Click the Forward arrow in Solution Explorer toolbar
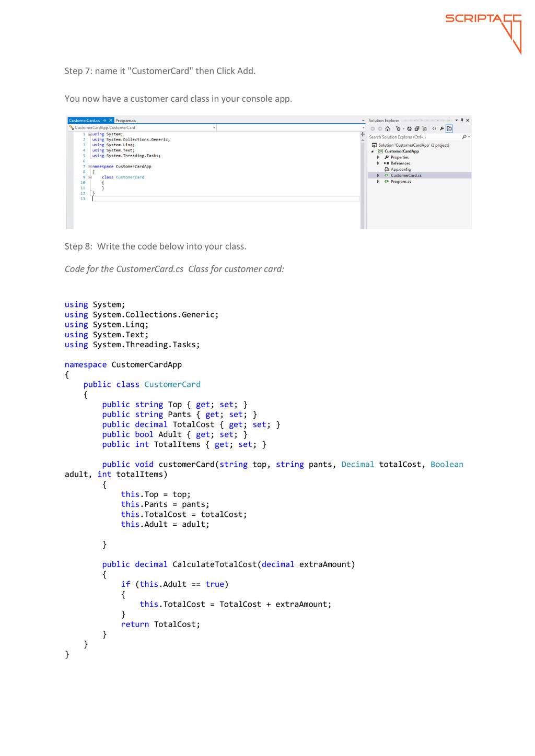The height and width of the screenshot is (756, 535). [380, 128]
